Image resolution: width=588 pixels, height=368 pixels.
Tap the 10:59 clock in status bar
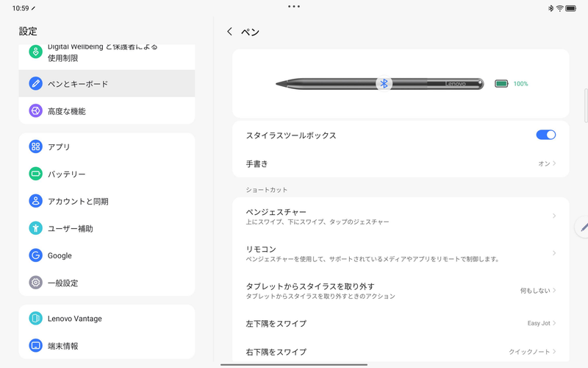point(21,8)
